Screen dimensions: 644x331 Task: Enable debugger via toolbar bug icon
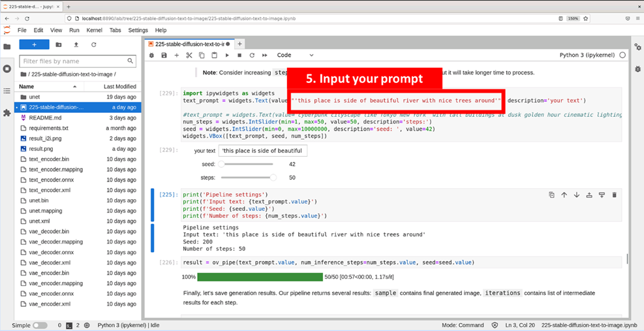151,55
